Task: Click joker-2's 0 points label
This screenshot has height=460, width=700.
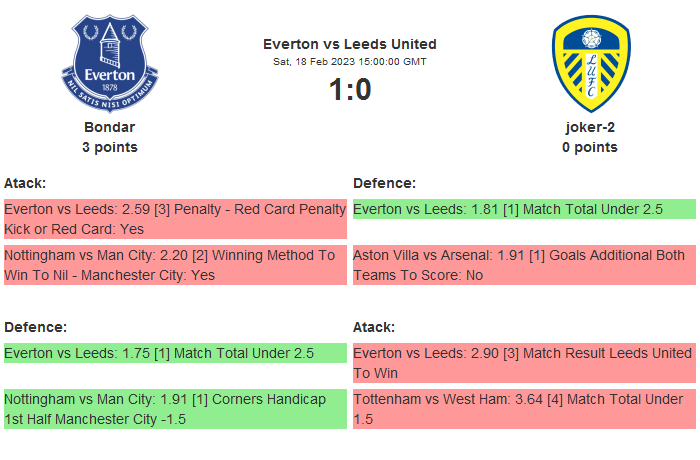Action: [590, 147]
